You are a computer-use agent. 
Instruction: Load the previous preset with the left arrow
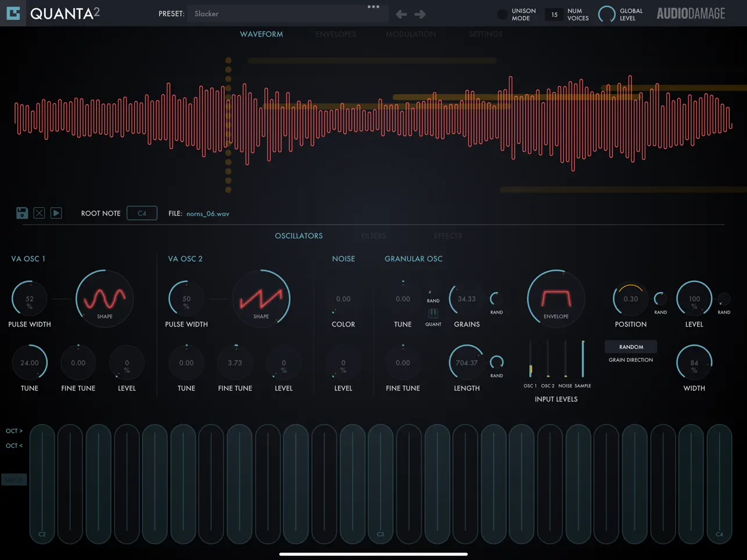pyautogui.click(x=401, y=13)
